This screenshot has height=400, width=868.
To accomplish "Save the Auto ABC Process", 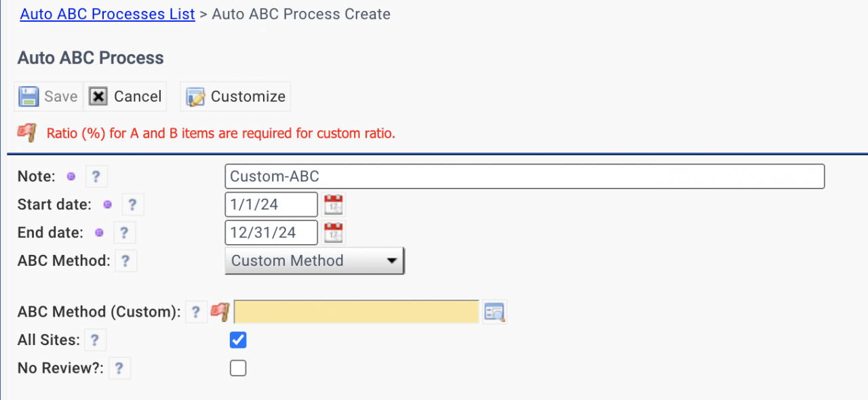I will coord(48,96).
